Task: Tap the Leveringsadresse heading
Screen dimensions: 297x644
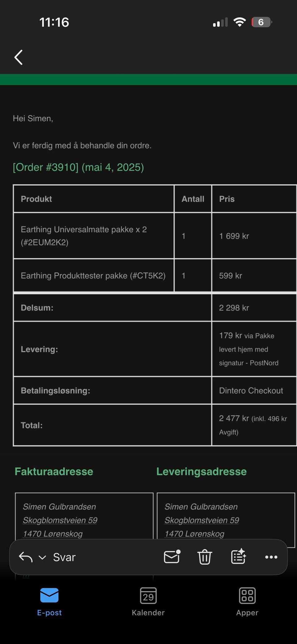Action: click(x=201, y=471)
